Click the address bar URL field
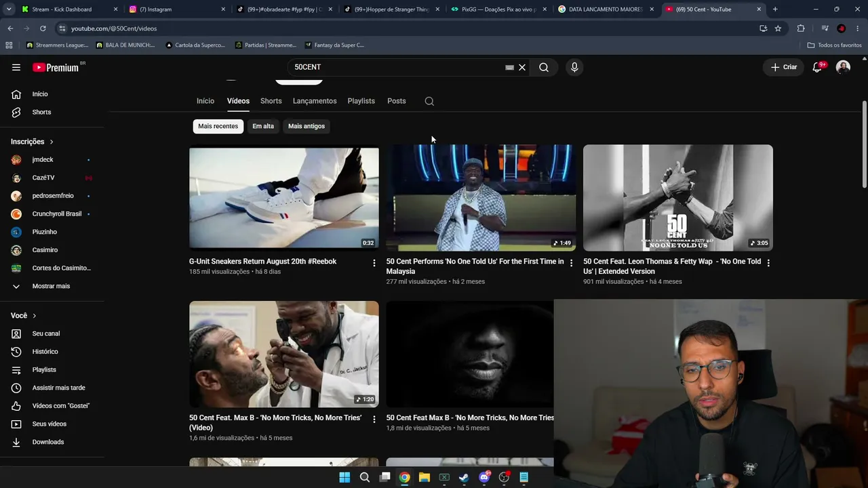 coord(407,28)
